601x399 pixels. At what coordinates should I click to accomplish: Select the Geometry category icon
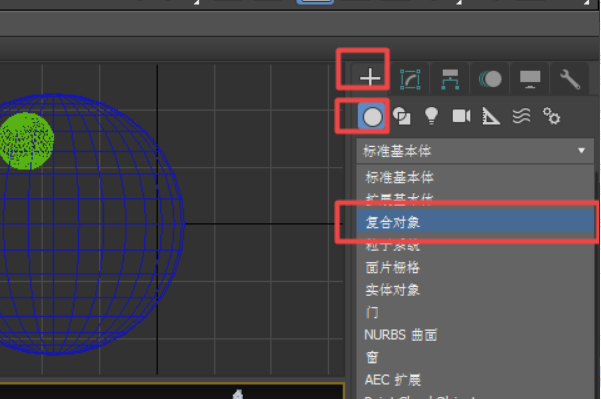point(372,116)
